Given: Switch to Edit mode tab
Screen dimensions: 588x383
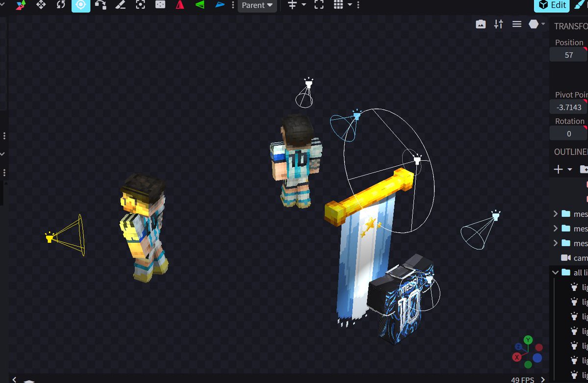Looking at the screenshot, I should [552, 5].
